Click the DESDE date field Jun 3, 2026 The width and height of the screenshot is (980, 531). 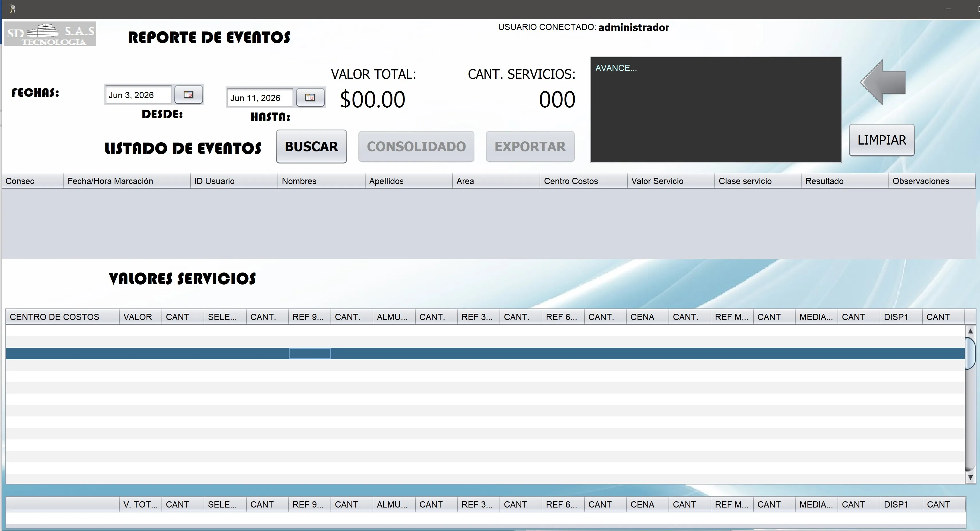[138, 95]
